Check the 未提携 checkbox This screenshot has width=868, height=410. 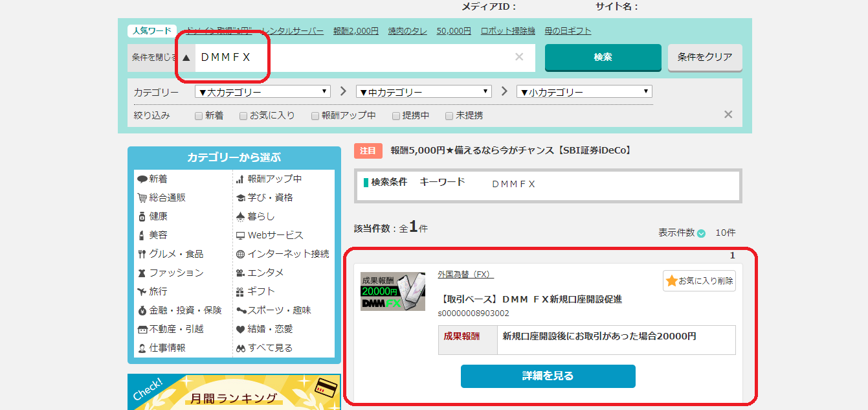(449, 116)
